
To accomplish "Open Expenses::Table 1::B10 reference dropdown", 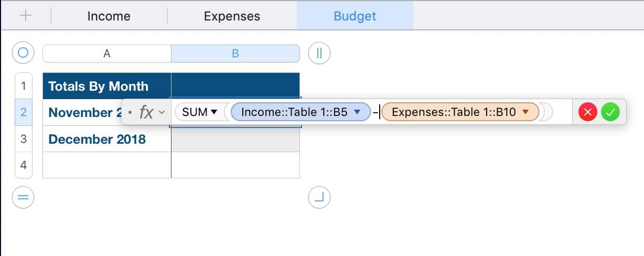I will 525,112.
